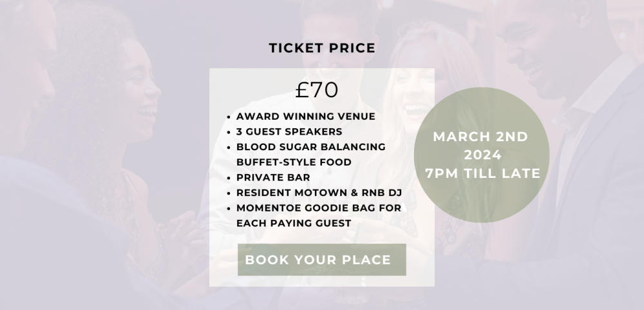The height and width of the screenshot is (310, 644).
Task: Click the 3 GUEST SPEAKERS bullet
Action: (x=289, y=131)
